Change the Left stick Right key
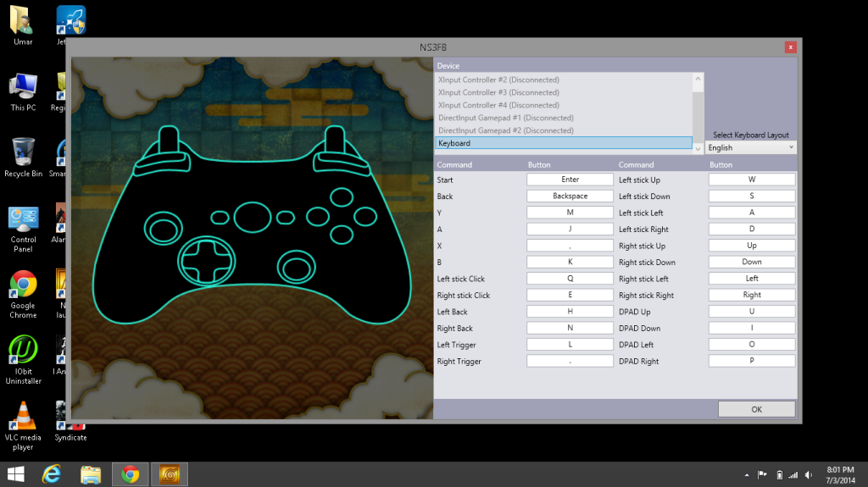 coord(752,229)
